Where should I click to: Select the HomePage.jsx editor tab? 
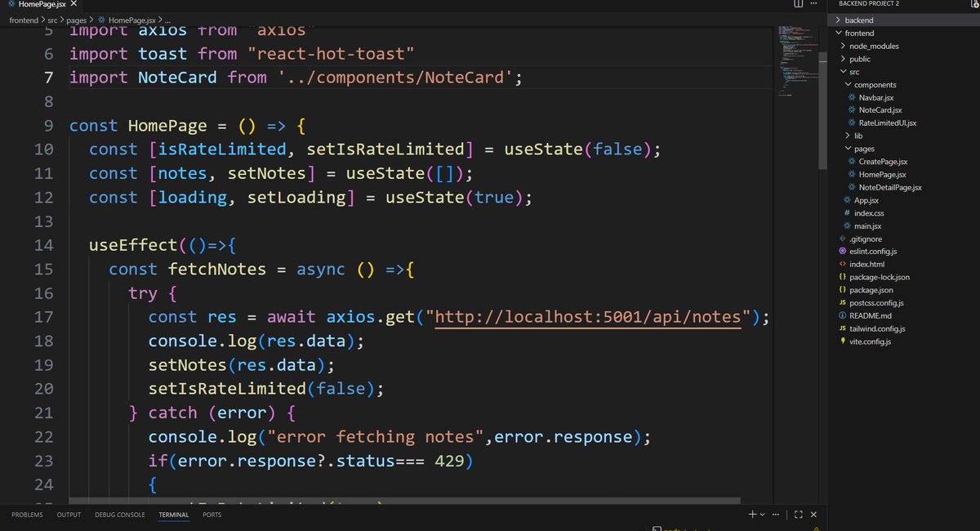tap(41, 5)
